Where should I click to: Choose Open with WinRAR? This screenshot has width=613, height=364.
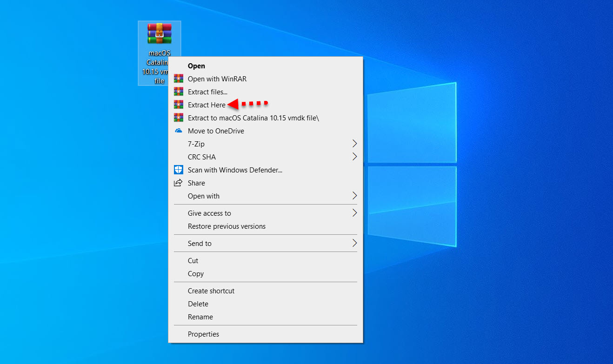point(265,79)
